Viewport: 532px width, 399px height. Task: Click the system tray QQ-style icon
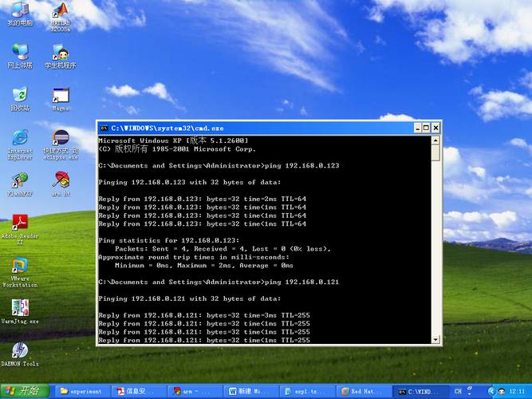pos(501,391)
